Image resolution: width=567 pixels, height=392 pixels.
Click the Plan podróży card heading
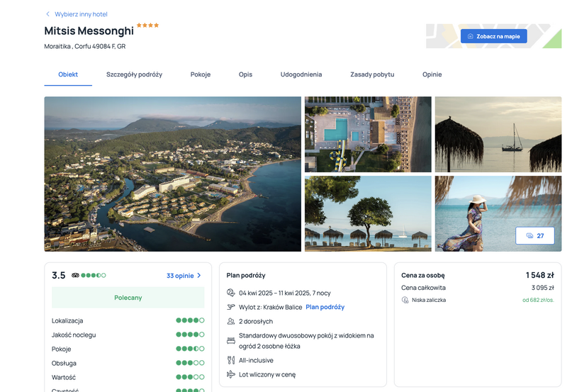(246, 275)
